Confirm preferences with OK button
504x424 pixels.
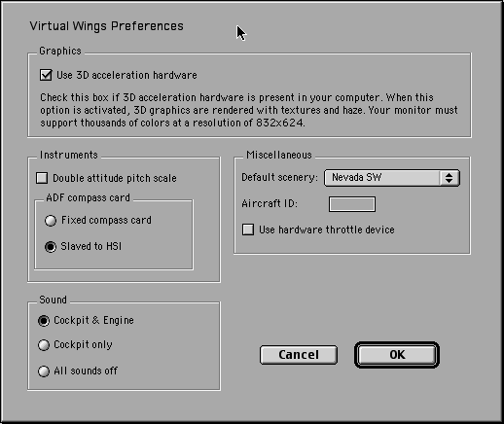point(397,355)
